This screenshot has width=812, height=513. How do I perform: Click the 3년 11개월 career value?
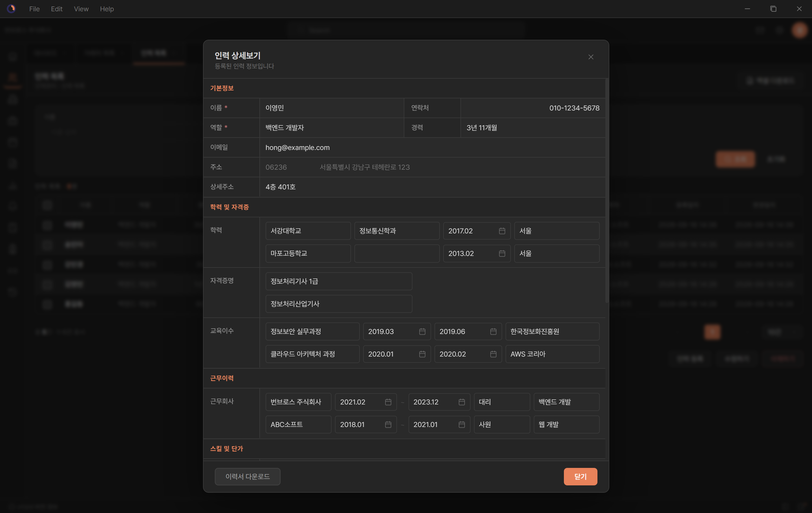coord(482,128)
